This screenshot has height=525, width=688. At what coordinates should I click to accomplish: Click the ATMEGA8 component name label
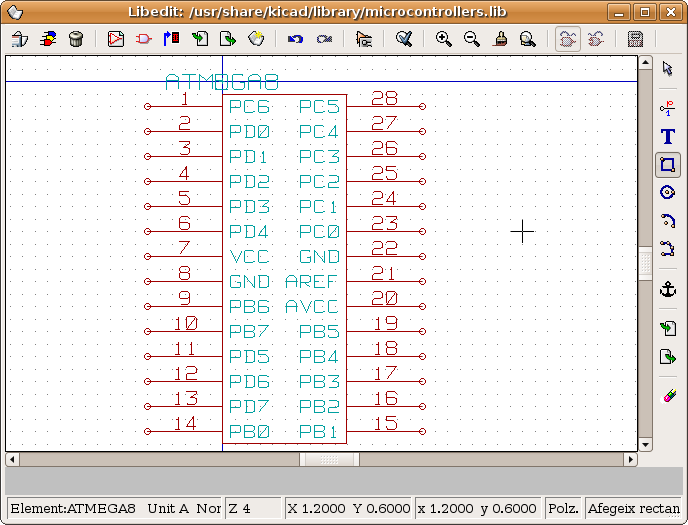tap(222, 82)
